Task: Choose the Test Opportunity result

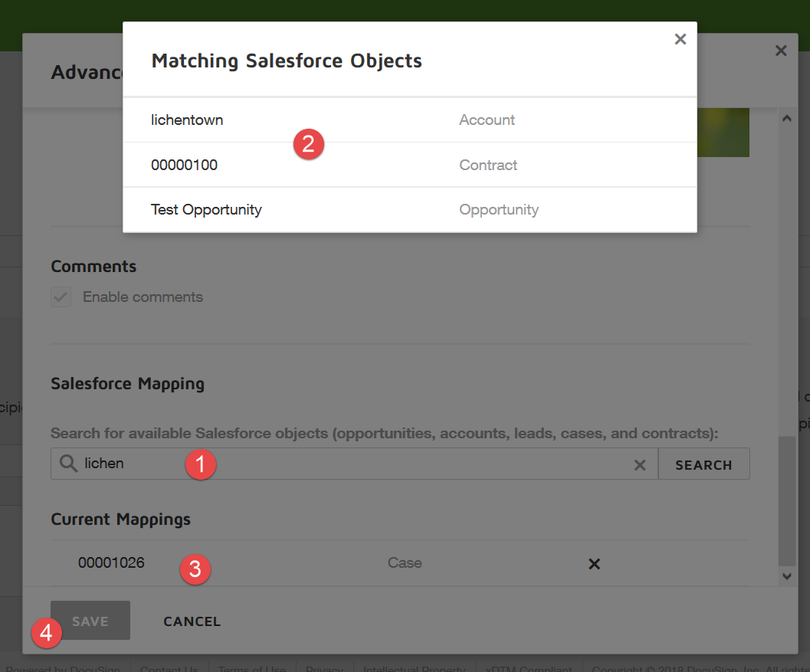Action: tap(206, 210)
